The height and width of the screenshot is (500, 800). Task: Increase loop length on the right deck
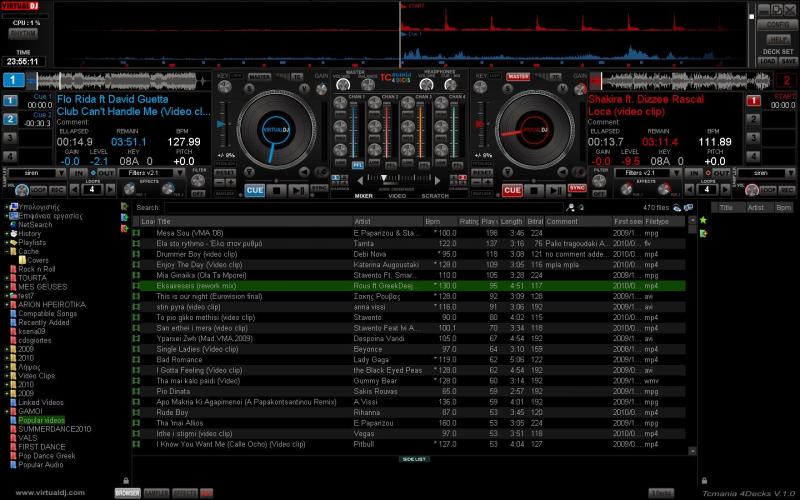click(725, 190)
